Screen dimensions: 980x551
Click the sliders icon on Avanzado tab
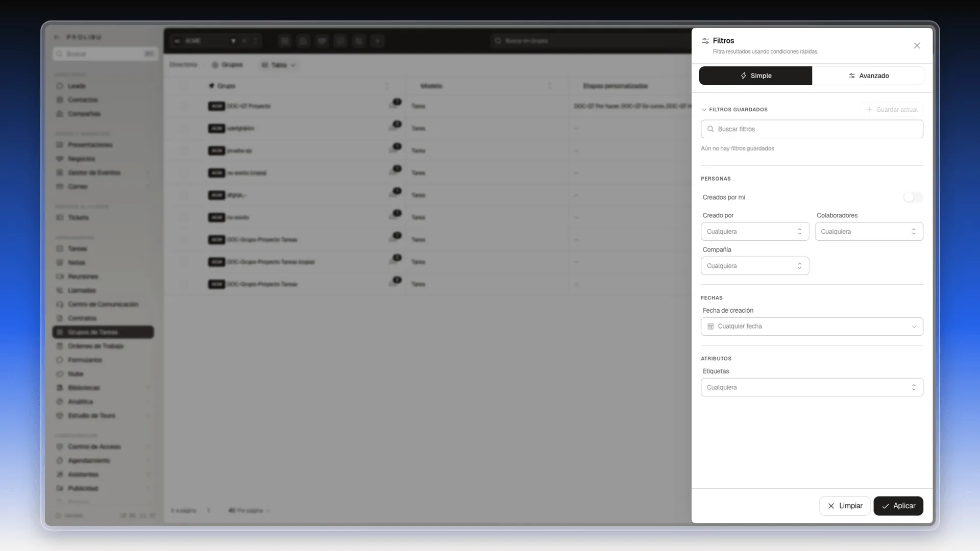[x=852, y=76]
